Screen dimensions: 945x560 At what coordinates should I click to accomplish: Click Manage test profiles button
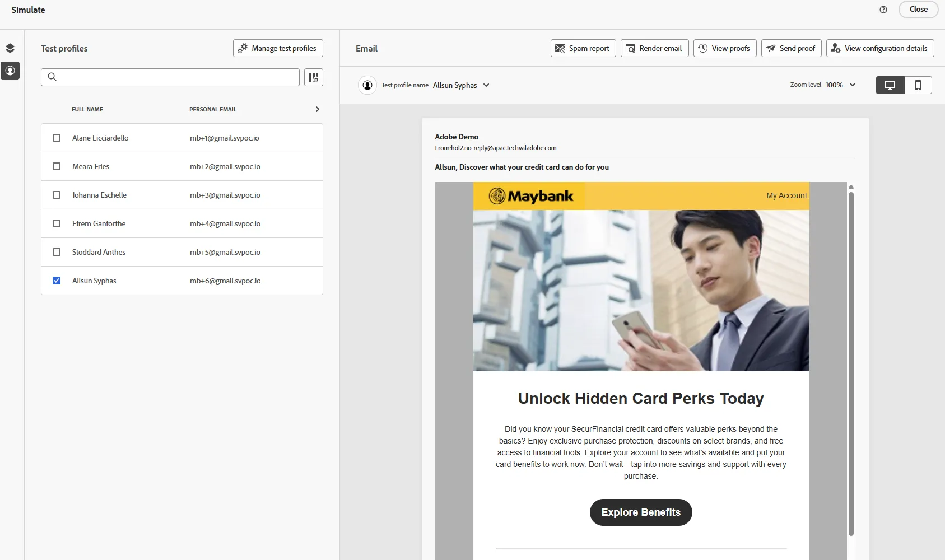(278, 48)
